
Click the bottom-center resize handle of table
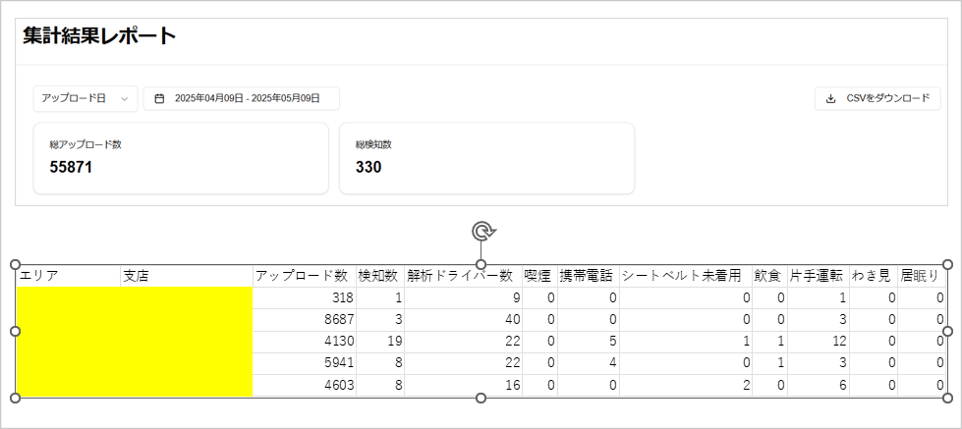pyautogui.click(x=481, y=398)
